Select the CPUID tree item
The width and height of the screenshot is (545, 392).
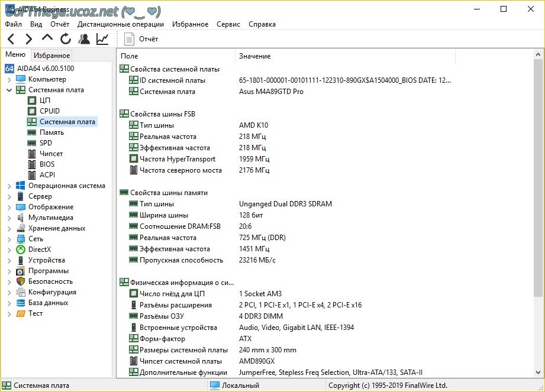49,111
